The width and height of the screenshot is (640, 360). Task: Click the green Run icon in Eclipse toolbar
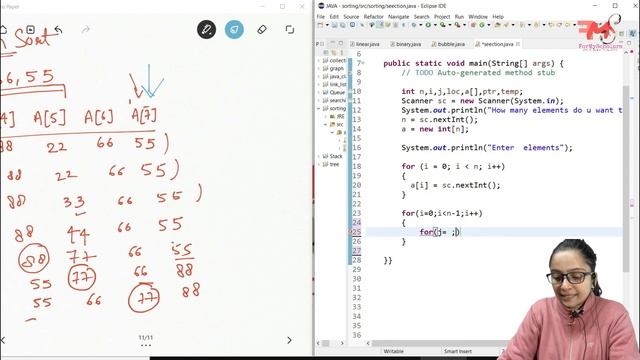428,25
